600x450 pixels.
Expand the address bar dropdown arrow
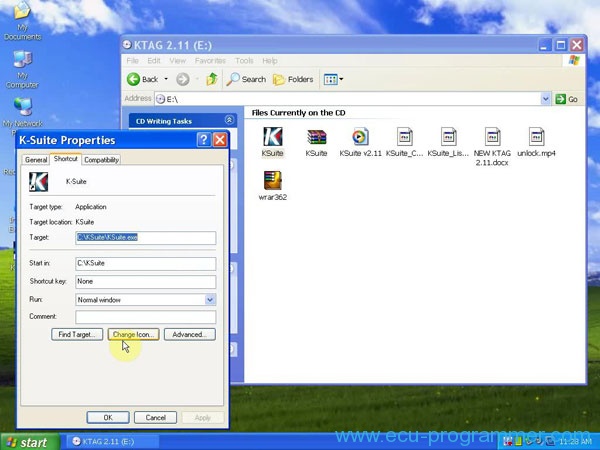pos(546,99)
